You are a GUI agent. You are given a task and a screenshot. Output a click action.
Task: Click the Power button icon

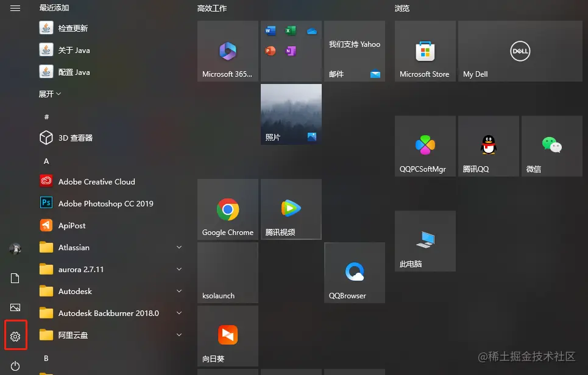coord(15,366)
